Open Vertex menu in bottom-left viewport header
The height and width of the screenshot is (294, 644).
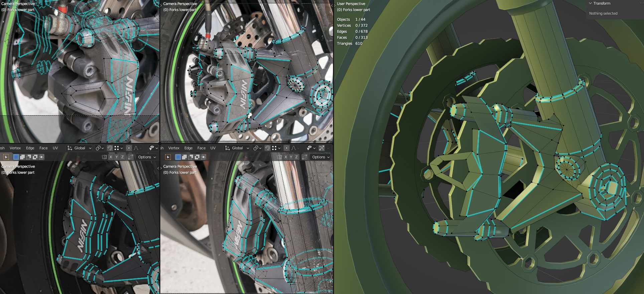pyautogui.click(x=15, y=148)
